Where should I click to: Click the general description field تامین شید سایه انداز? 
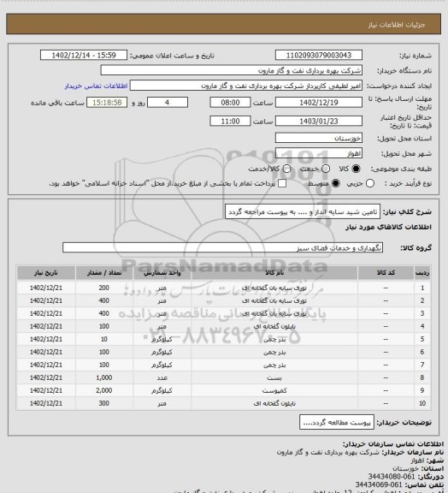click(x=303, y=211)
